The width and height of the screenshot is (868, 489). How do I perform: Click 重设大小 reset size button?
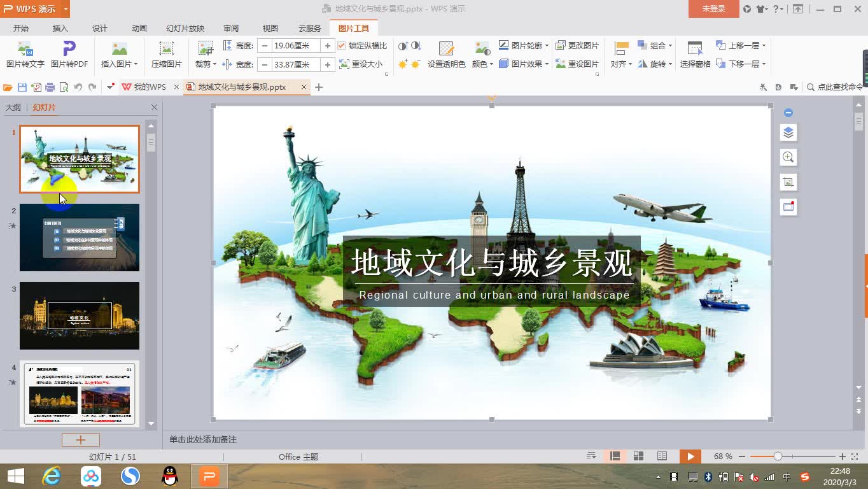point(361,64)
